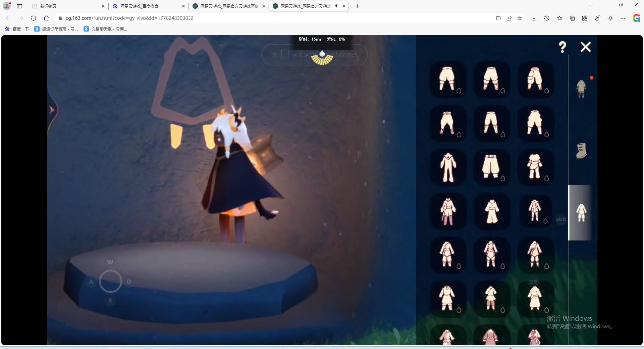
Task: Open the Collections panel
Action: [572, 18]
